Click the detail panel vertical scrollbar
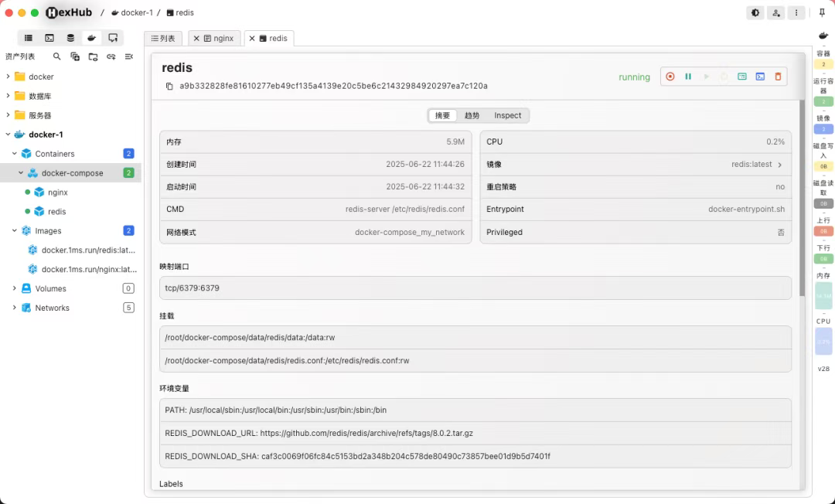 pos(802,199)
